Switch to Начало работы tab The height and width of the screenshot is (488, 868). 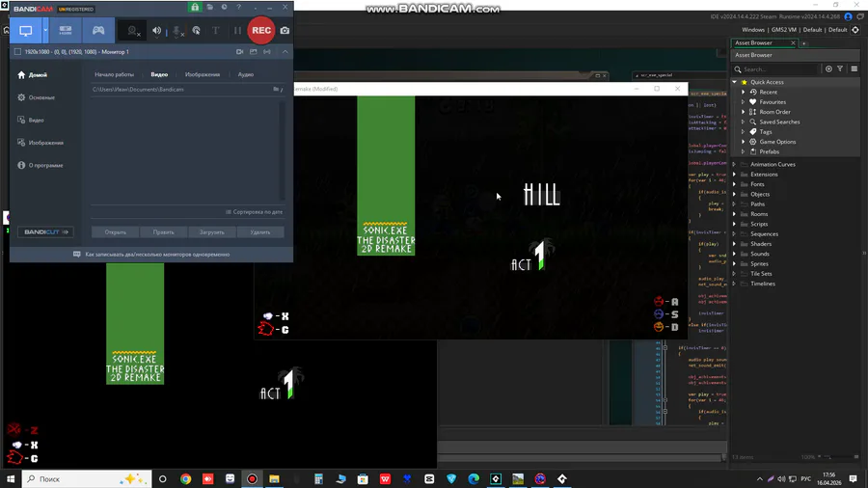[x=114, y=74]
